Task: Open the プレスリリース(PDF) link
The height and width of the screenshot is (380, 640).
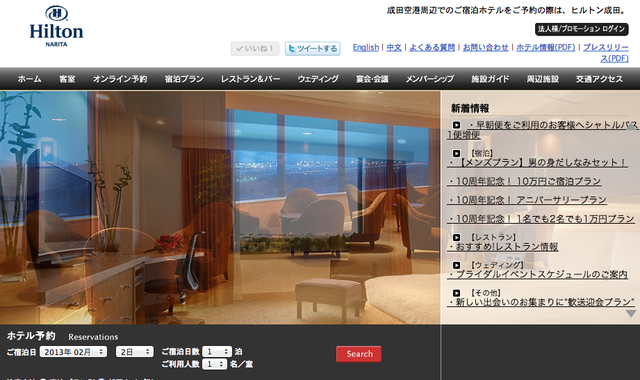Action: [x=606, y=53]
